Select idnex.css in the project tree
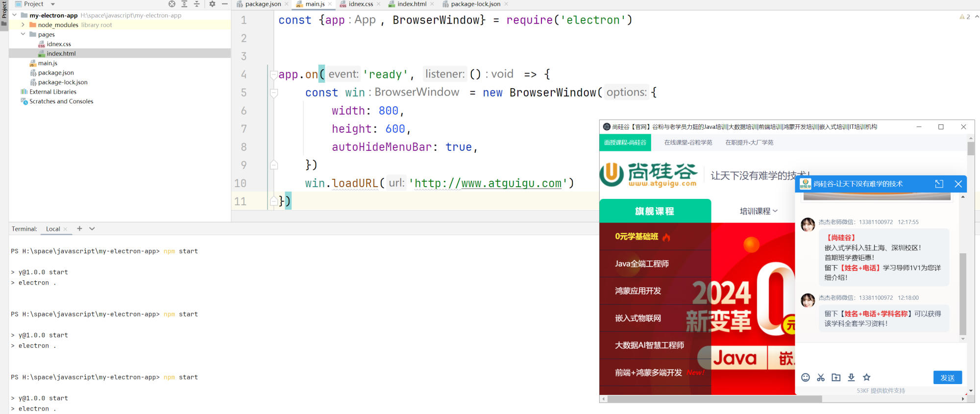This screenshot has width=980, height=414. [59, 44]
